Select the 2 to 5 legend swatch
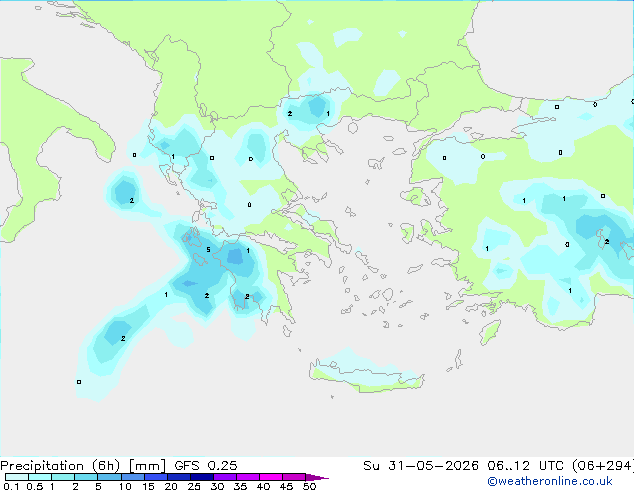The image size is (634, 490). pos(86,477)
